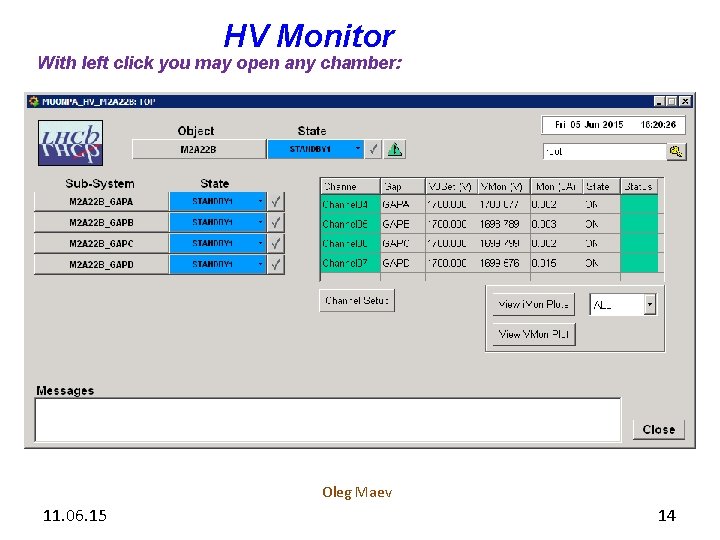Click the View IMon Plots button
Screen dimensions: 720x540
pos(534,304)
